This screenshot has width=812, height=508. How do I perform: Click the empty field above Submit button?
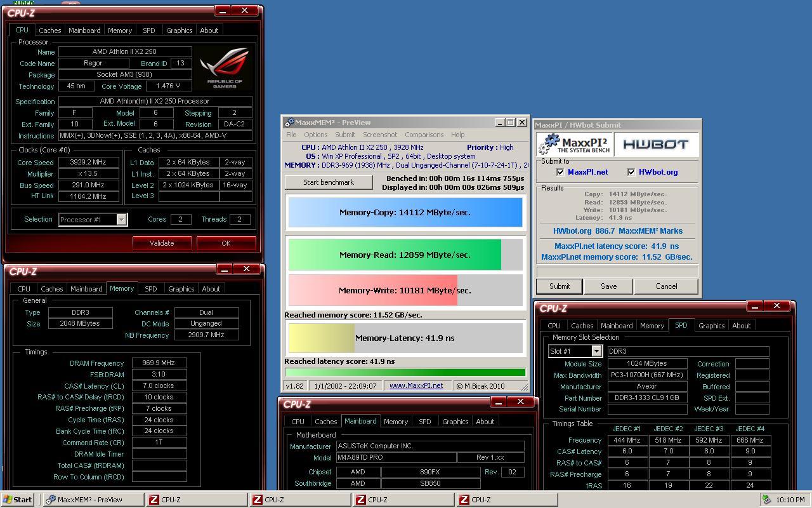point(617,271)
